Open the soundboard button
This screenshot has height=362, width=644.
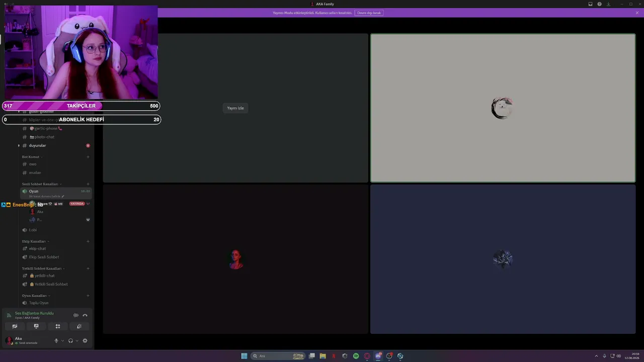pos(79,326)
